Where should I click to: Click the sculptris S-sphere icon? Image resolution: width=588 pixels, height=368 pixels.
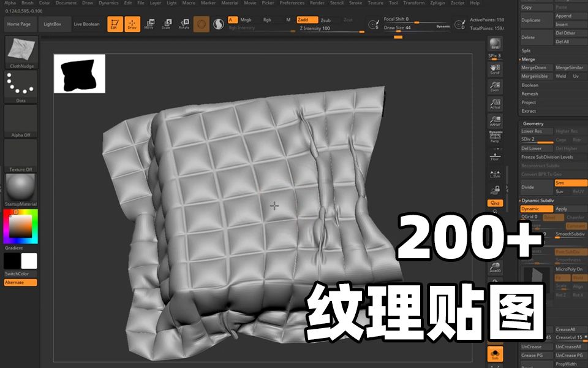pyautogui.click(x=218, y=24)
